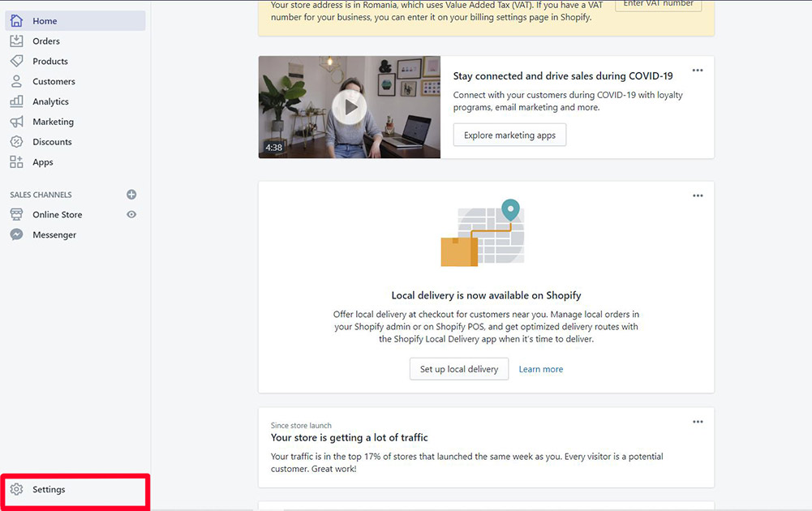Open the Home menu label

45,21
